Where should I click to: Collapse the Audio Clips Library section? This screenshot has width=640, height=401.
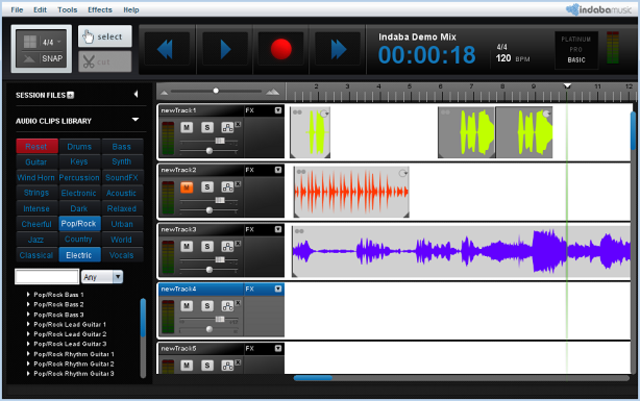135,120
